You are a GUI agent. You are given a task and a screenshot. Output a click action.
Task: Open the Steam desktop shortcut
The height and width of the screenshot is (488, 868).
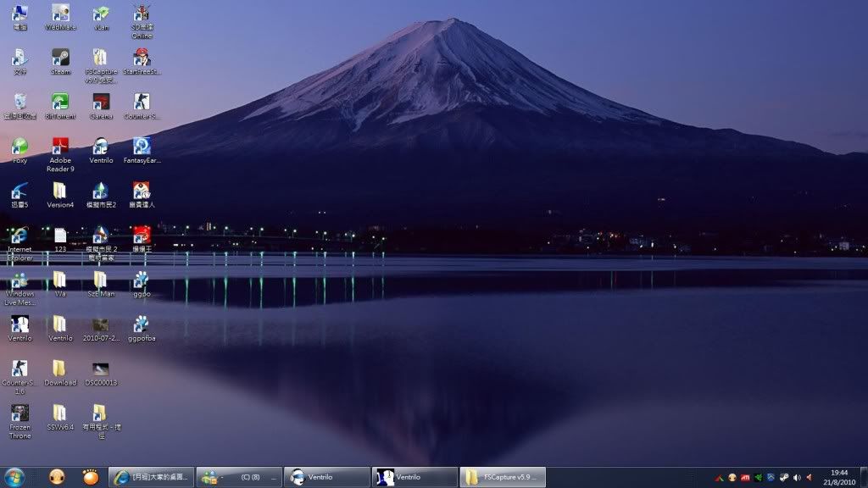[x=60, y=58]
